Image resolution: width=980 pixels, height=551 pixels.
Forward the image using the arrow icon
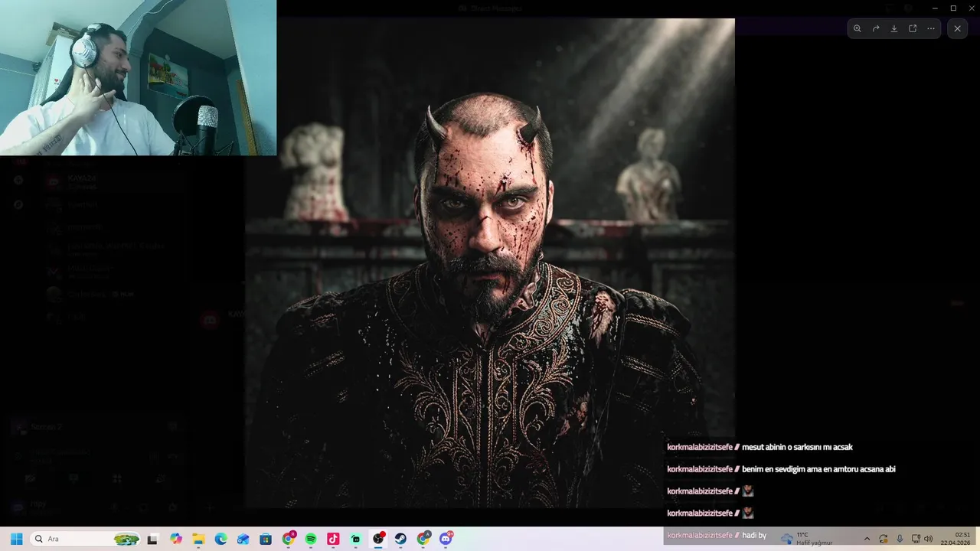tap(876, 28)
